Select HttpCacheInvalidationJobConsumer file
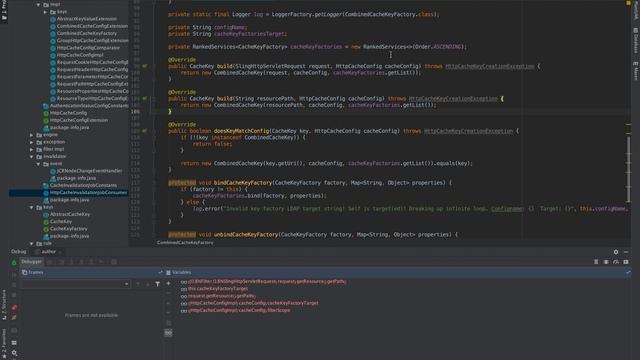 tap(88, 193)
